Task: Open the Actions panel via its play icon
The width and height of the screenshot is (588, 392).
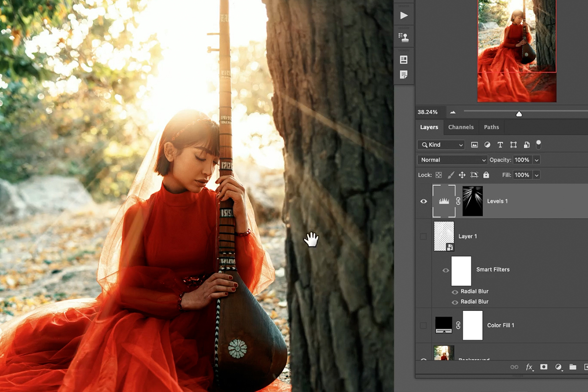Action: tap(404, 15)
